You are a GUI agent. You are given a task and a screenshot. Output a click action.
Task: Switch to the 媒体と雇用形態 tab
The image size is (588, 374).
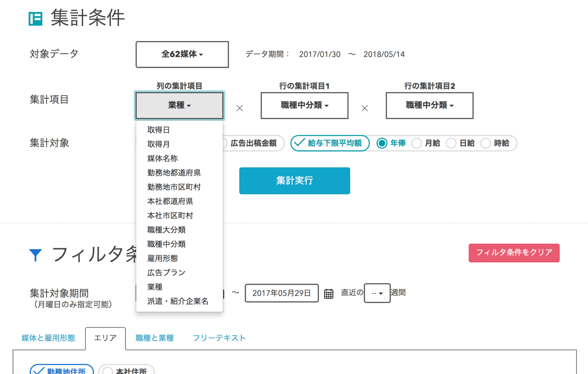[x=48, y=338]
